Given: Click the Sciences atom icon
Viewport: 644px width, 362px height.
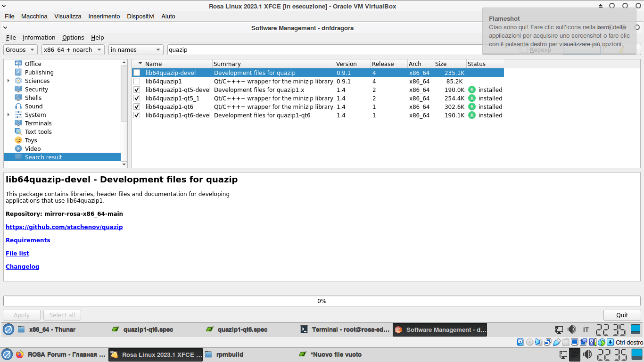Looking at the screenshot, I should point(18,81).
